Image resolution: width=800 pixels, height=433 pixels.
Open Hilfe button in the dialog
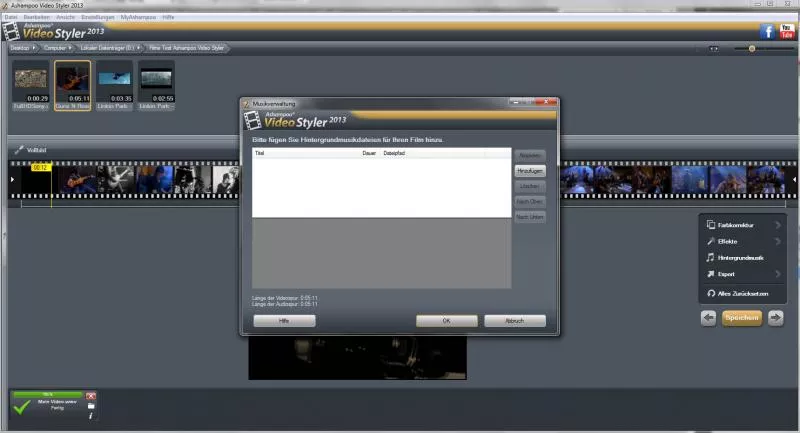tap(284, 321)
